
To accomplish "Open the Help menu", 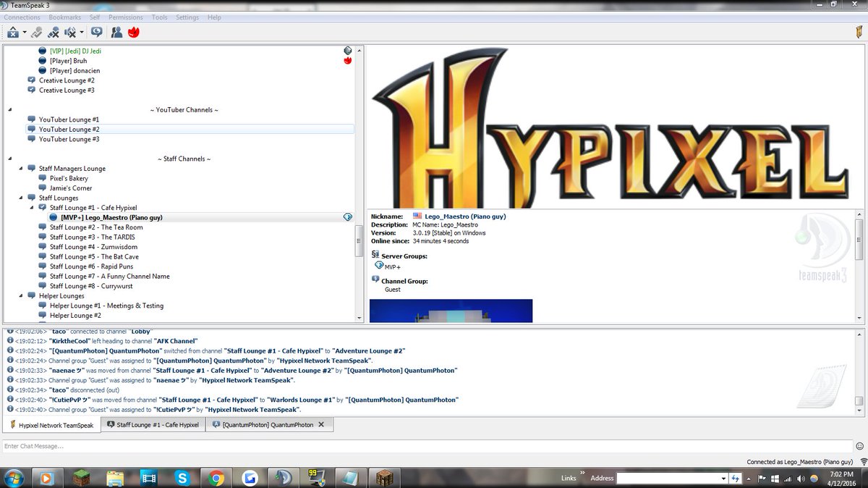I will pos(214,17).
